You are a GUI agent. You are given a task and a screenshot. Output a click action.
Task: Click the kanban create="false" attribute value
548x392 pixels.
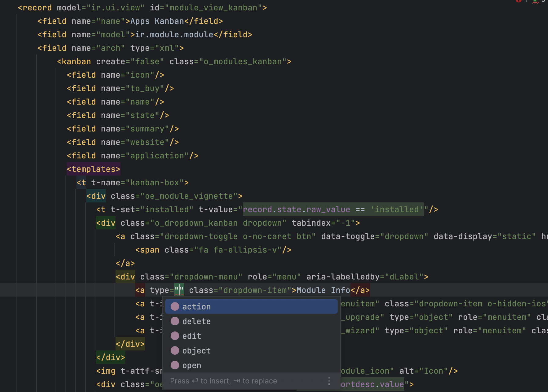click(x=147, y=61)
